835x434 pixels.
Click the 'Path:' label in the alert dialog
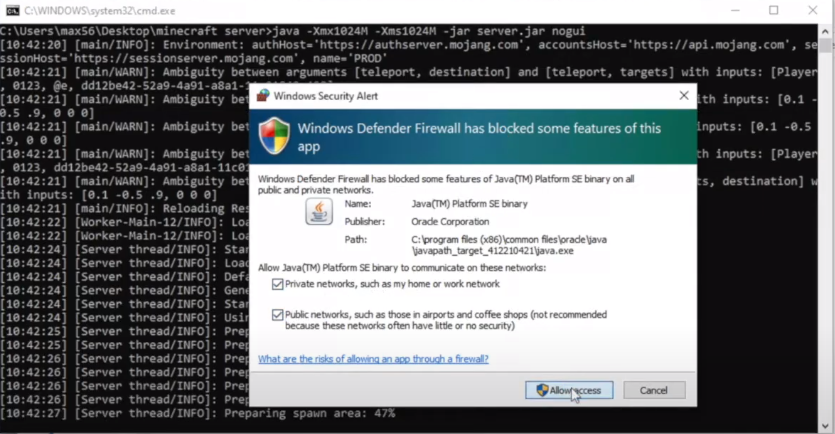[356, 240]
